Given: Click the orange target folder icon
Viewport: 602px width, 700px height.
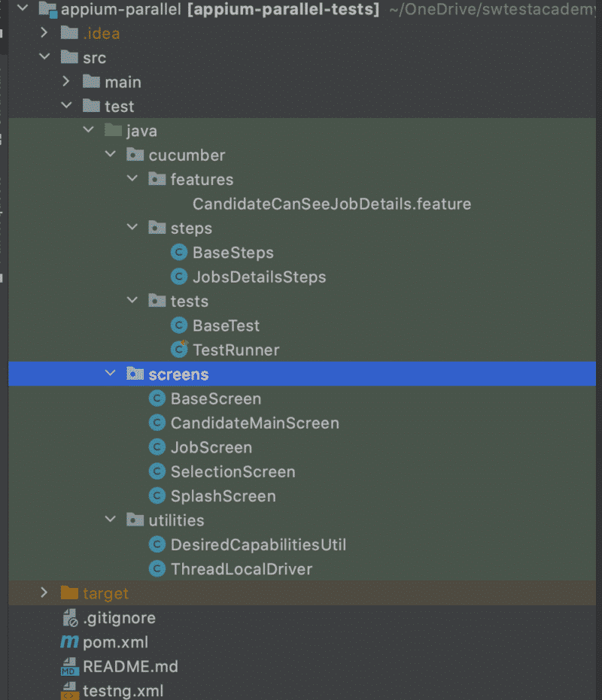Looking at the screenshot, I should pos(69,592).
